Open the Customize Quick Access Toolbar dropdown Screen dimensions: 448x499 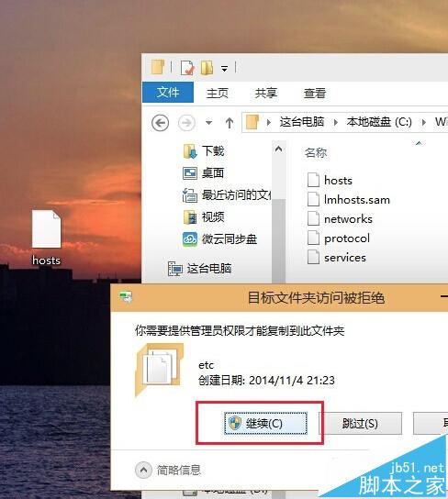[225, 69]
